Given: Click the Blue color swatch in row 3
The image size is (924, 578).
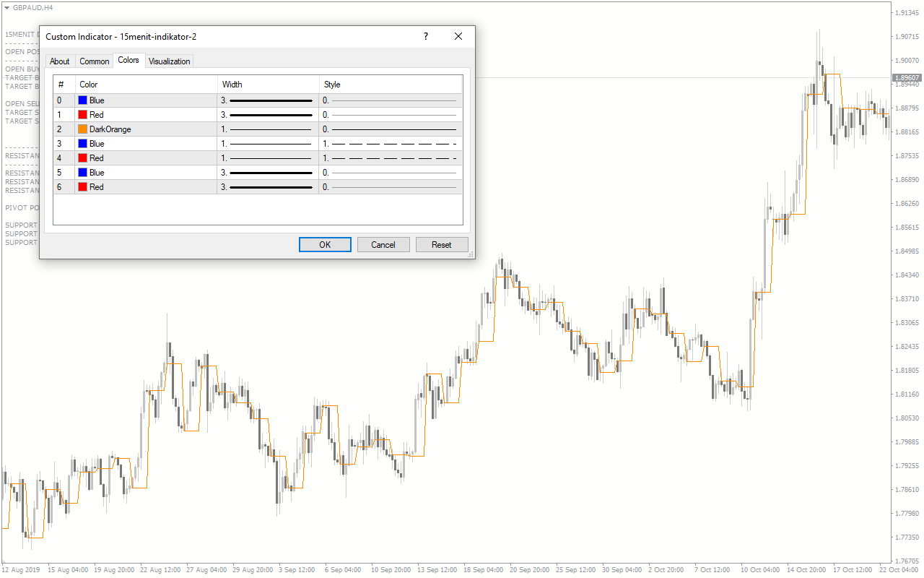Looking at the screenshot, I should click(83, 144).
